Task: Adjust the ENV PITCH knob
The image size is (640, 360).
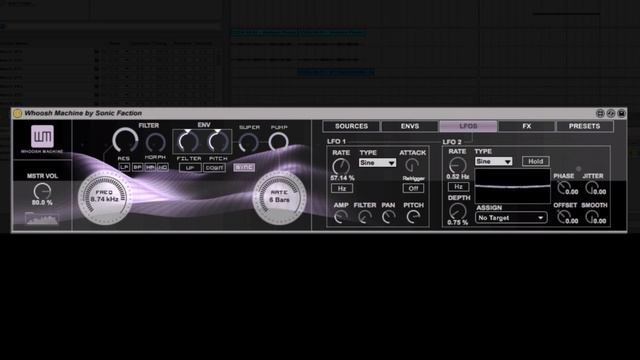Action: [218, 142]
